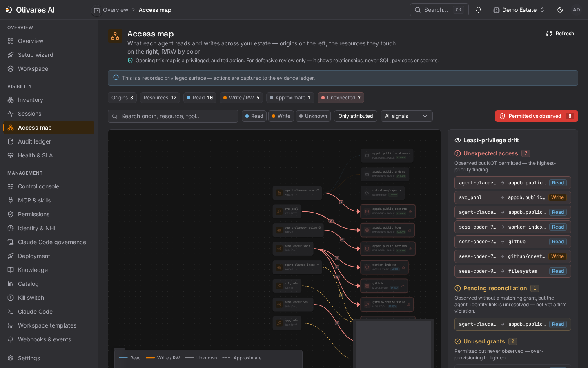Click the Kill switch power icon
The height and width of the screenshot is (368, 588).
pyautogui.click(x=11, y=298)
